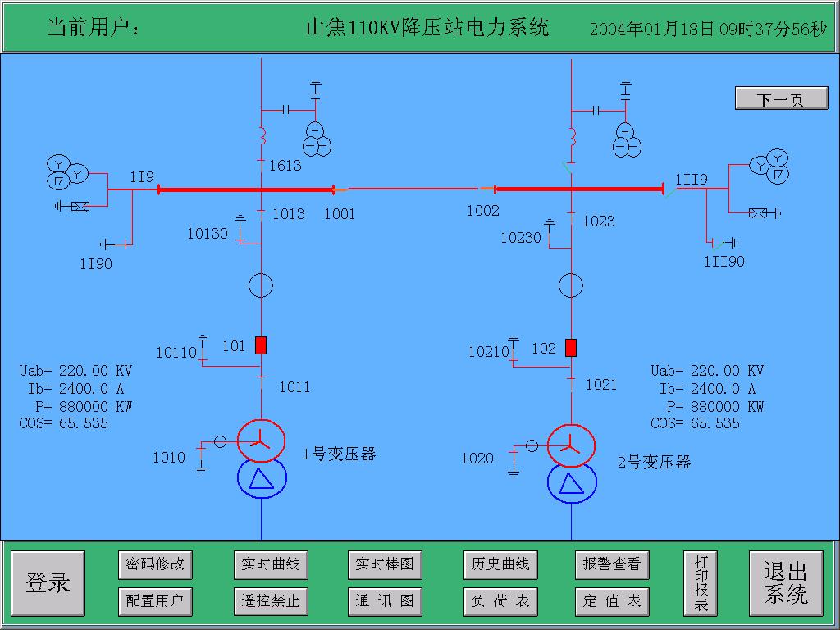Click the right COS= 65.535 reading
The width and height of the screenshot is (840, 630).
[x=695, y=423]
